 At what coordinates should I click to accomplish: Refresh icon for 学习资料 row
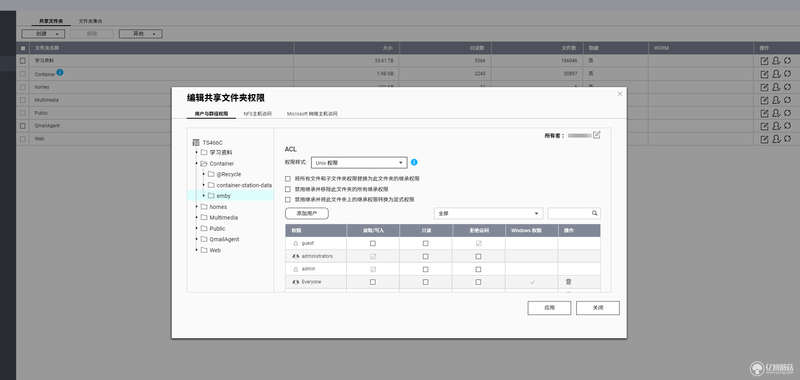(x=787, y=61)
